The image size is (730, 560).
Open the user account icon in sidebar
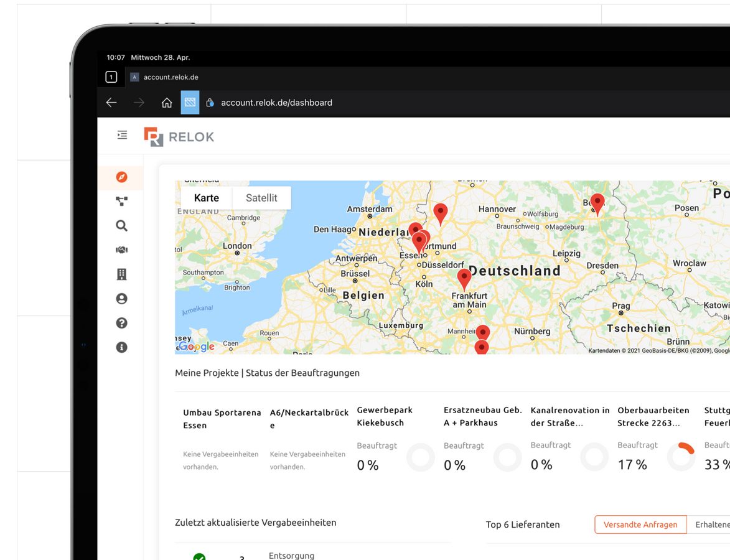coord(121,299)
